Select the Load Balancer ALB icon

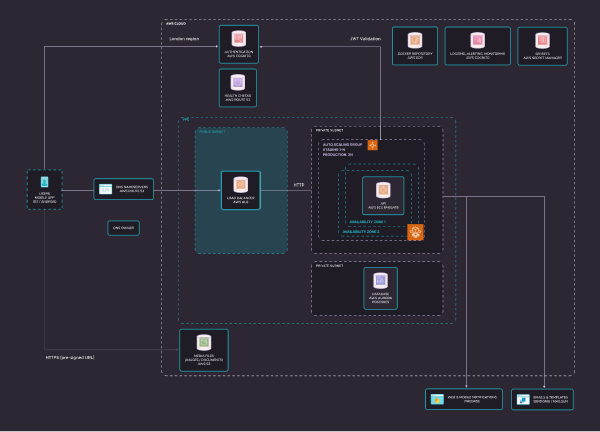point(240,184)
